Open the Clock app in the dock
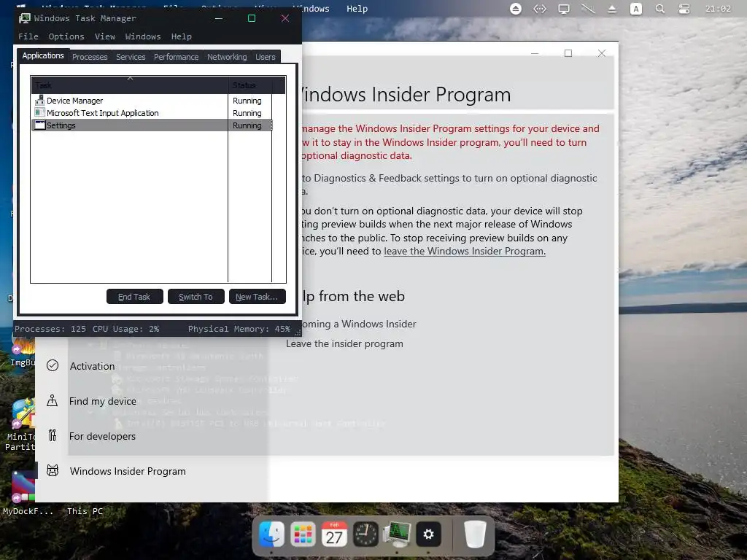 (x=365, y=534)
